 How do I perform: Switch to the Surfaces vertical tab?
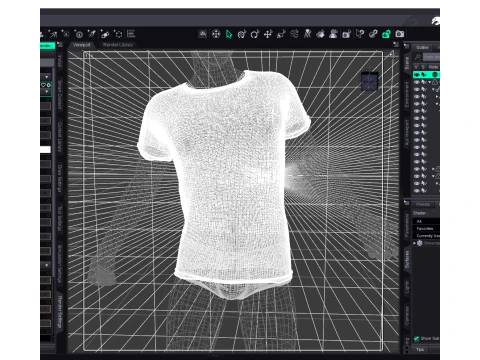407,260
